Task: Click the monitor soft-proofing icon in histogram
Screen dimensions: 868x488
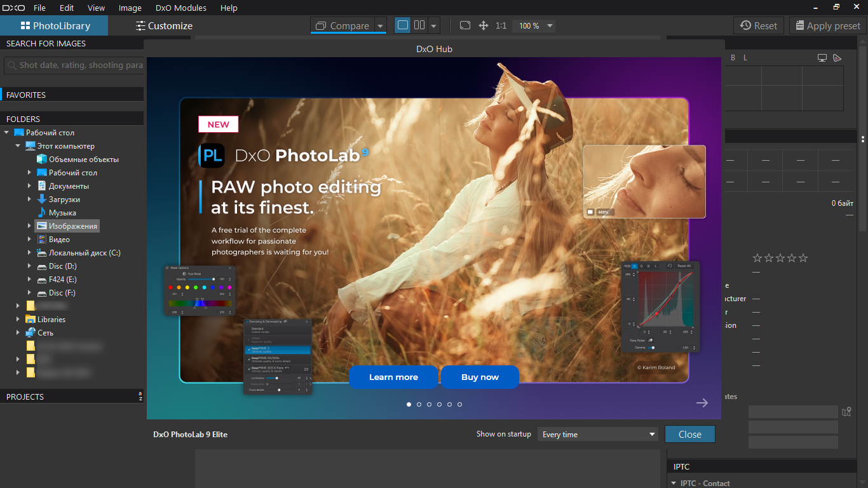Action: click(822, 58)
